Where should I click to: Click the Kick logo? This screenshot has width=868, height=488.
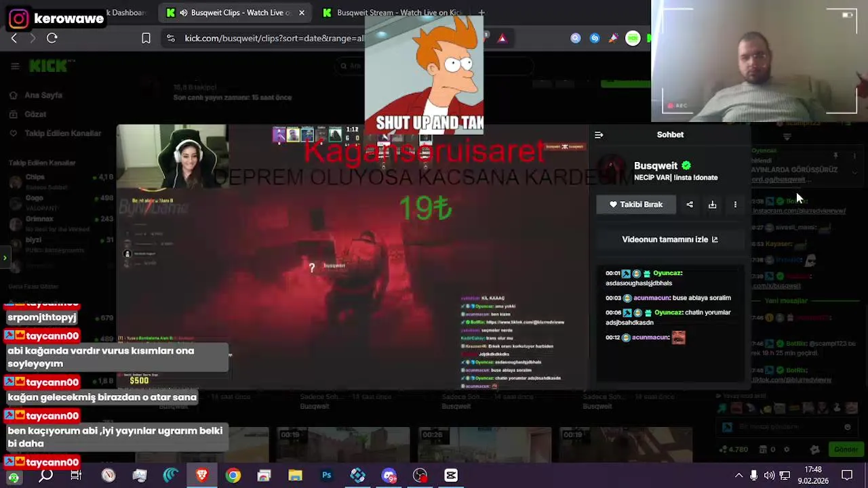[49, 66]
